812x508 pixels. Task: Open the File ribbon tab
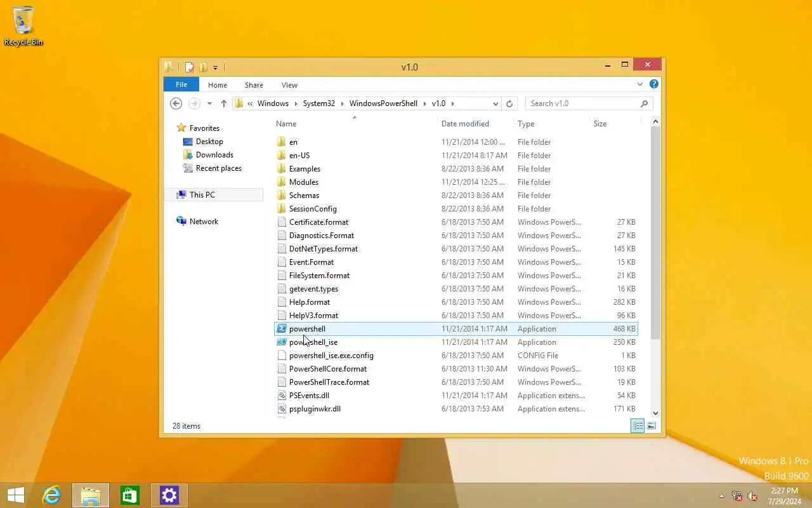pyautogui.click(x=181, y=84)
